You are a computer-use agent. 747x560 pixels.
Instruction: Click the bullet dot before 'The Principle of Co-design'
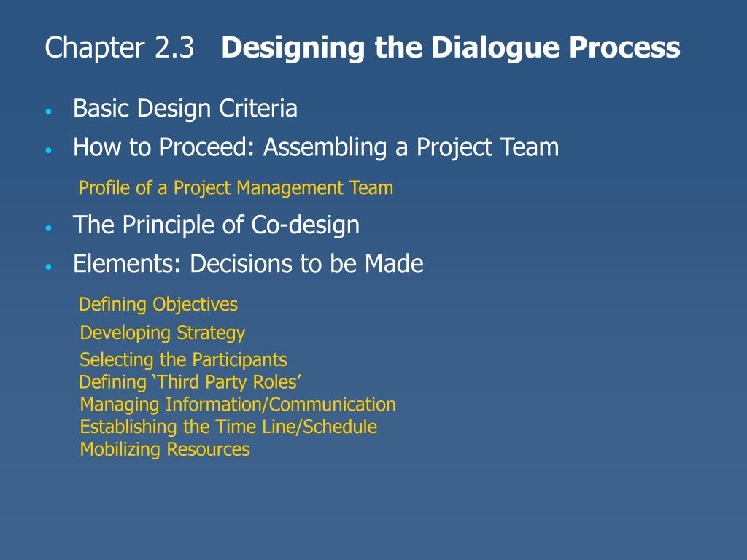48,227
